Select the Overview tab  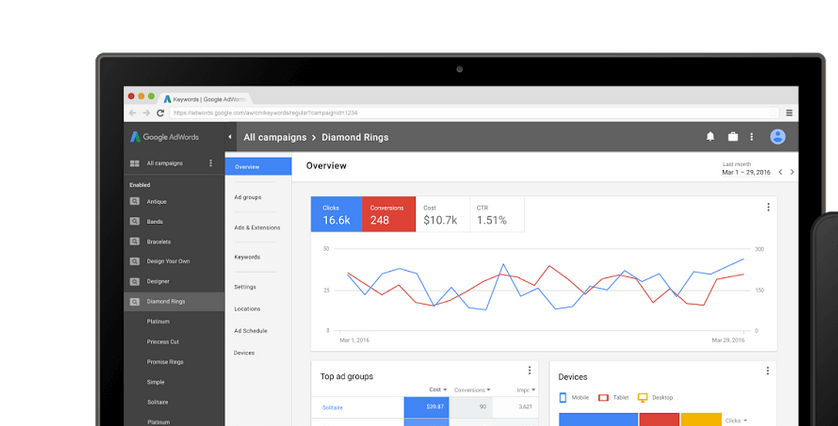coord(258,167)
